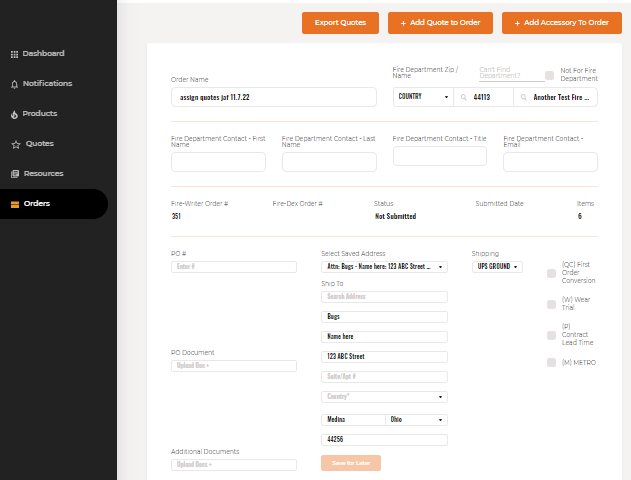
Task: Click the Resources book icon
Action: pos(15,174)
